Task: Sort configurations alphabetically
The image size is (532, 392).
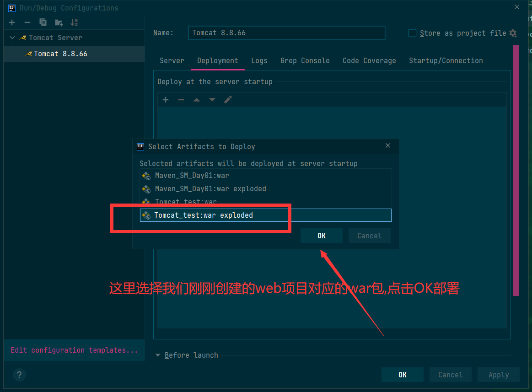Action: pos(74,22)
